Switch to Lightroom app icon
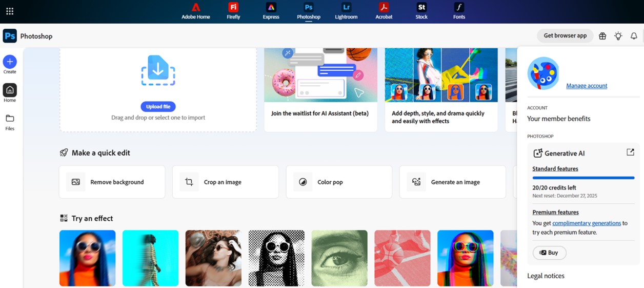This screenshot has height=288, width=644. click(346, 8)
